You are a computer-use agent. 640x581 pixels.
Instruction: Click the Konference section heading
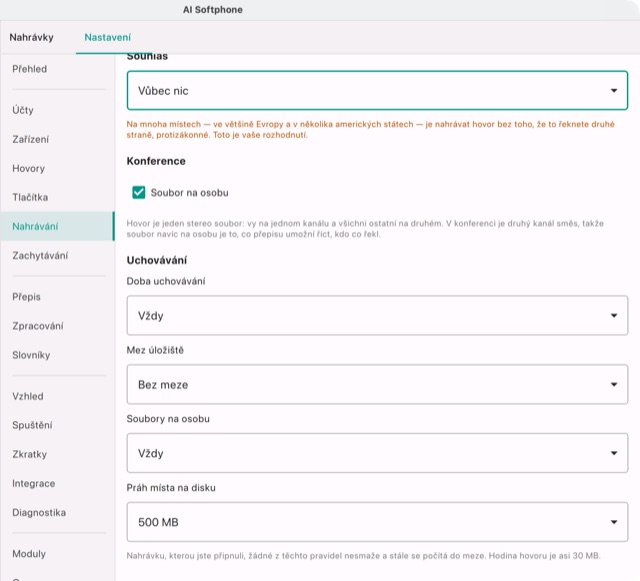[156, 161]
